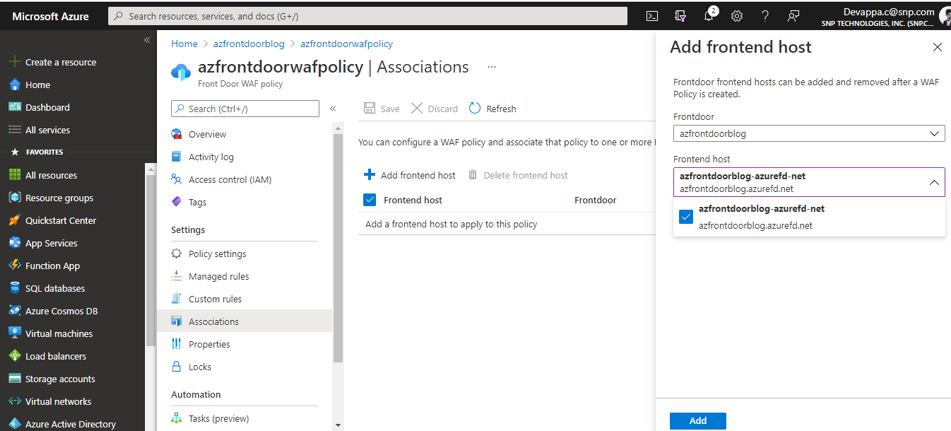Screen dimensions: 951x431
Task: Open All resources grid icon
Action: (x=15, y=175)
